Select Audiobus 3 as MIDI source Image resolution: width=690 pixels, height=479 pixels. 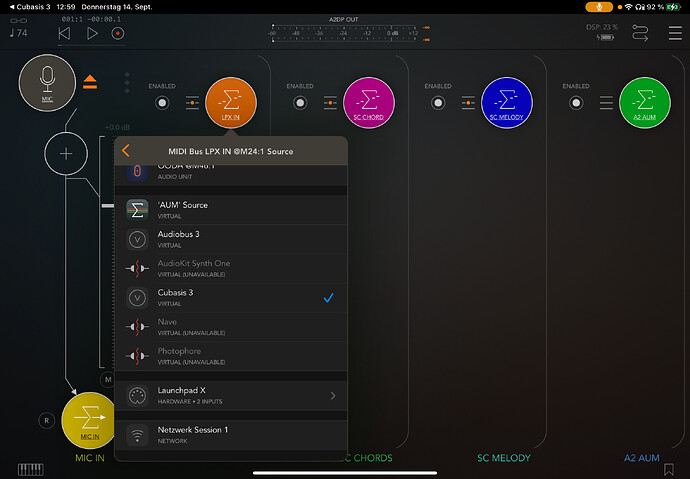tap(231, 239)
